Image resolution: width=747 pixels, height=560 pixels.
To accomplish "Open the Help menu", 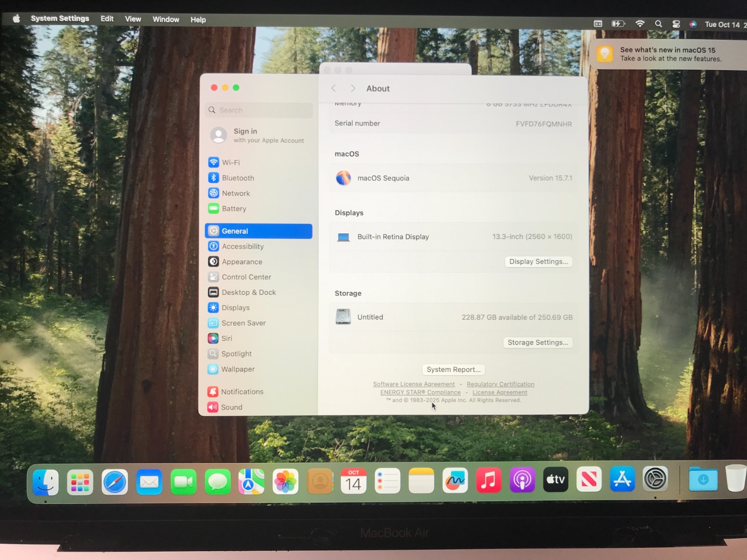I will 198,20.
